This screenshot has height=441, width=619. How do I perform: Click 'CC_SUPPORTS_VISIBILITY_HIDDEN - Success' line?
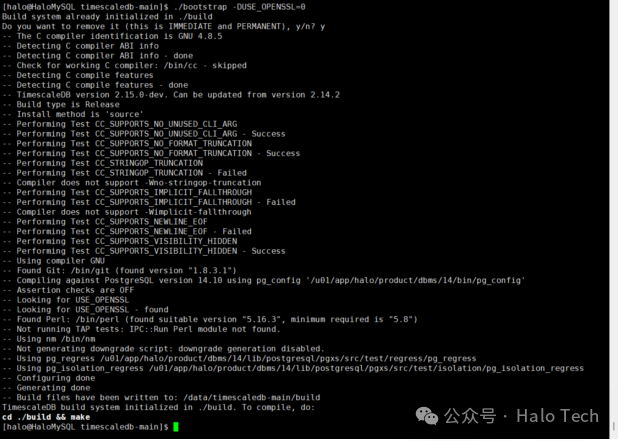144,251
